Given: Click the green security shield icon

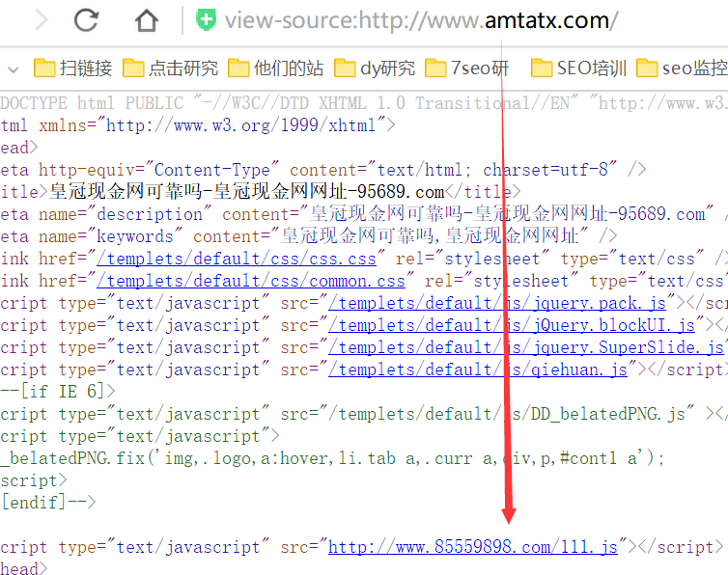Looking at the screenshot, I should [x=206, y=19].
